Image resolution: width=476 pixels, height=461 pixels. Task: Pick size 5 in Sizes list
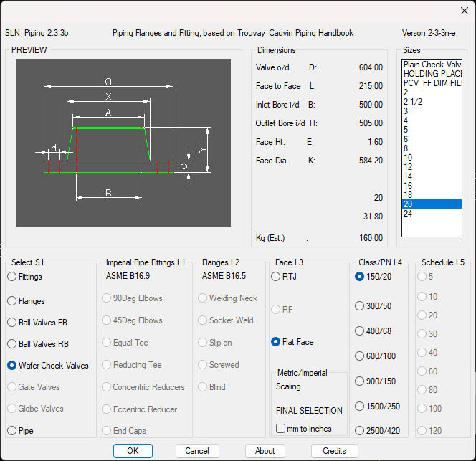(432, 130)
